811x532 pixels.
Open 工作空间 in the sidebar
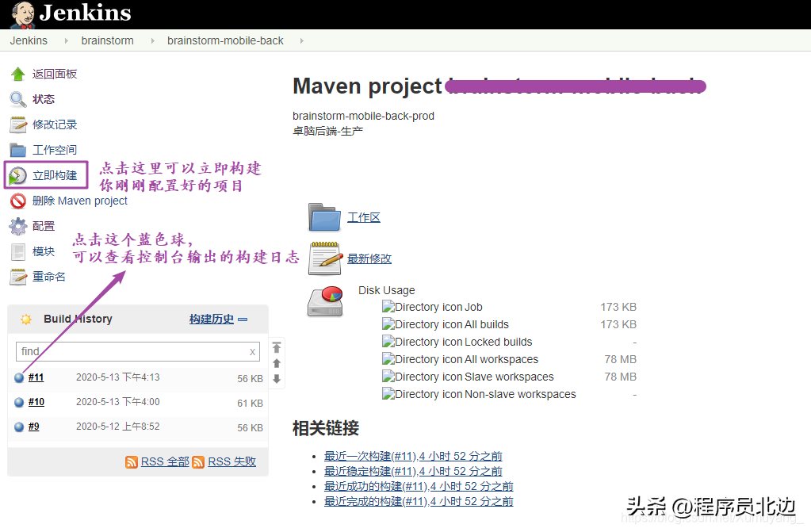coord(55,150)
